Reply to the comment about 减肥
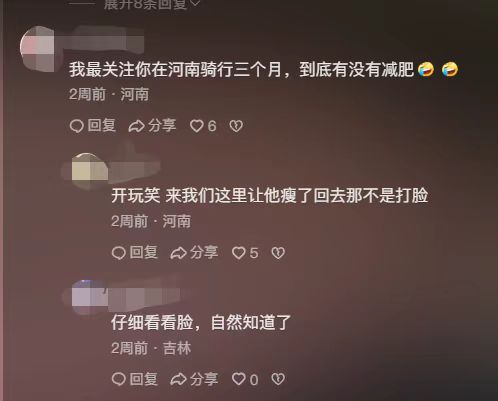The image size is (498, 401). 93,126
